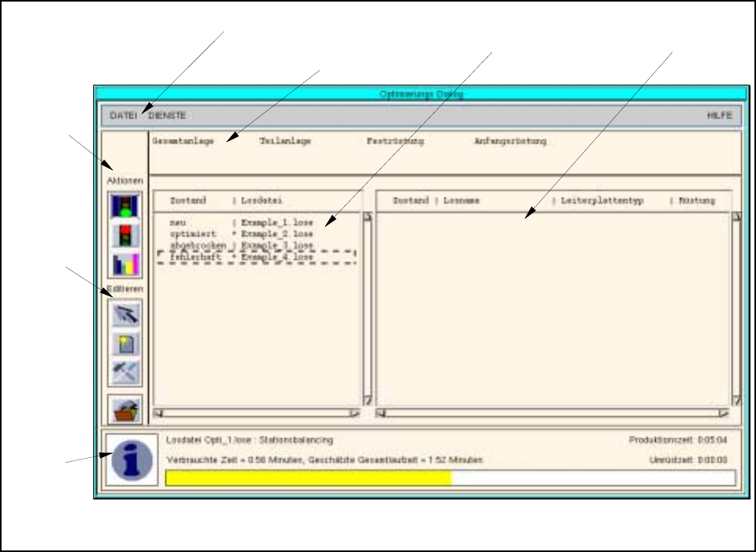Click Losdatei column header
The image size is (756, 552).
click(262, 201)
